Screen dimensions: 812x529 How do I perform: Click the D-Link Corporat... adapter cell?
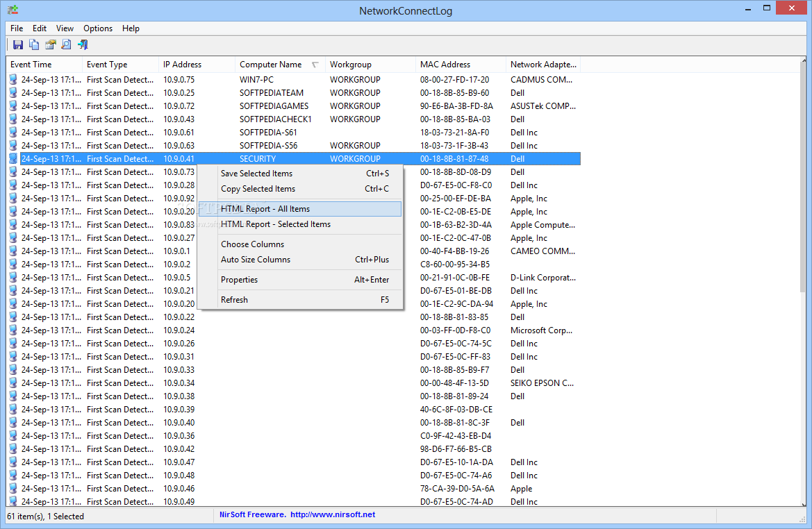click(x=542, y=278)
